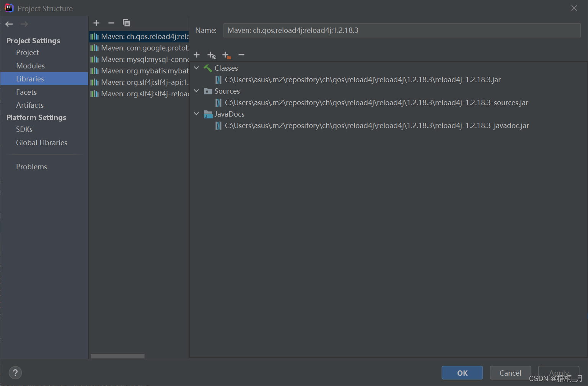Click the sources.jar archive icon

218,102
